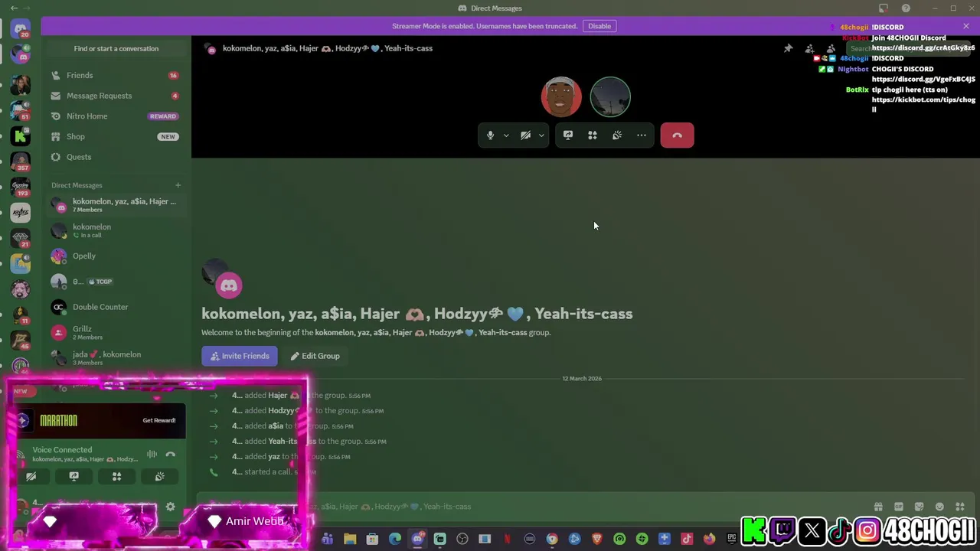980x551 pixels.
Task: Open the soundboard in call controls
Action: tap(617, 135)
